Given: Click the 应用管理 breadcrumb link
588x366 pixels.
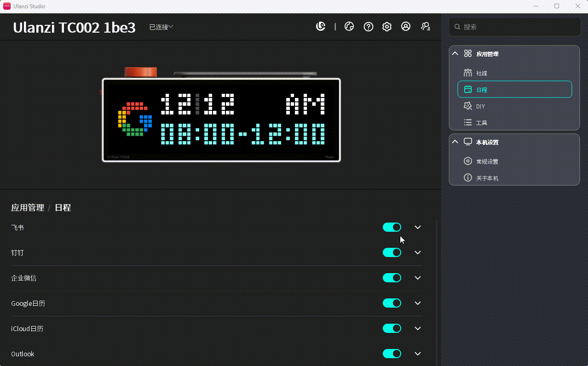Looking at the screenshot, I should point(28,208).
